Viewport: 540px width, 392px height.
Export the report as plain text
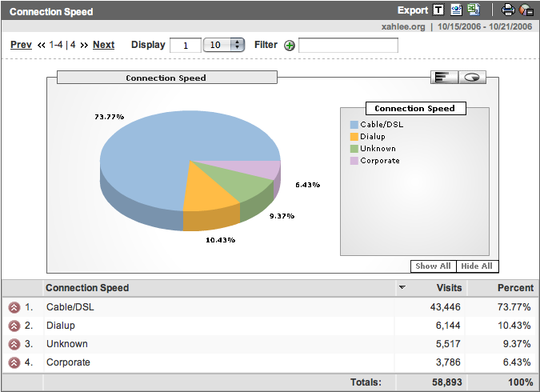pyautogui.click(x=438, y=10)
